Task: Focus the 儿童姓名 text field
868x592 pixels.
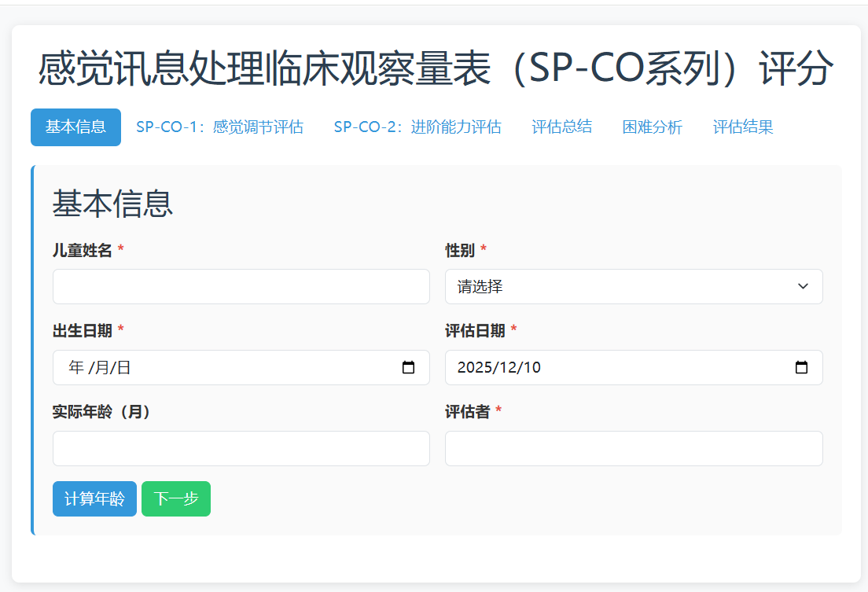Action: [x=241, y=286]
